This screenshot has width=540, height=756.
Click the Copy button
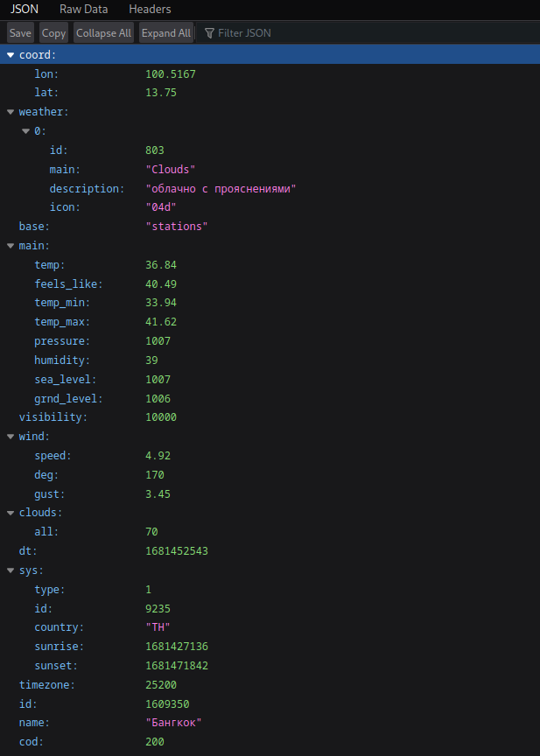point(53,32)
